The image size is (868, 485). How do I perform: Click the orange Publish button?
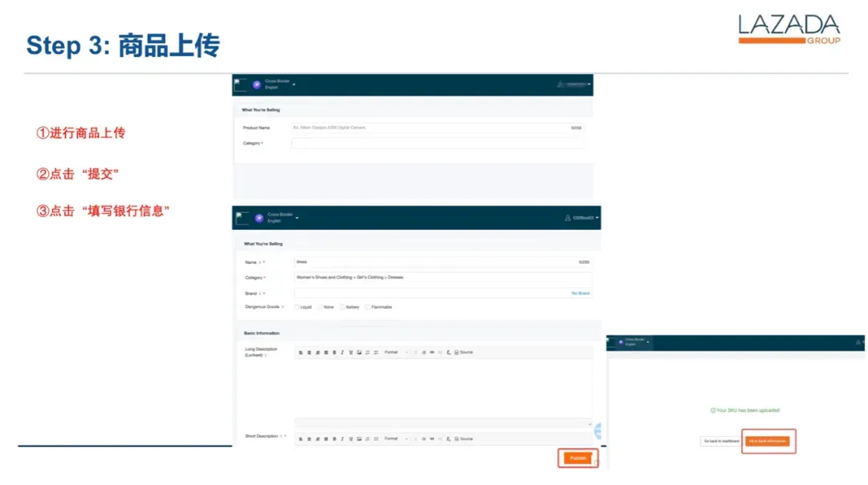[x=578, y=458]
